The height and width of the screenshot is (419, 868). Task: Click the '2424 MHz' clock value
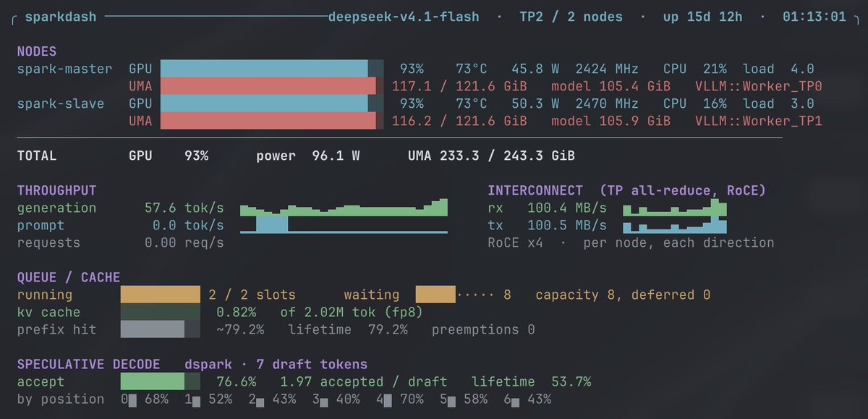(607, 69)
